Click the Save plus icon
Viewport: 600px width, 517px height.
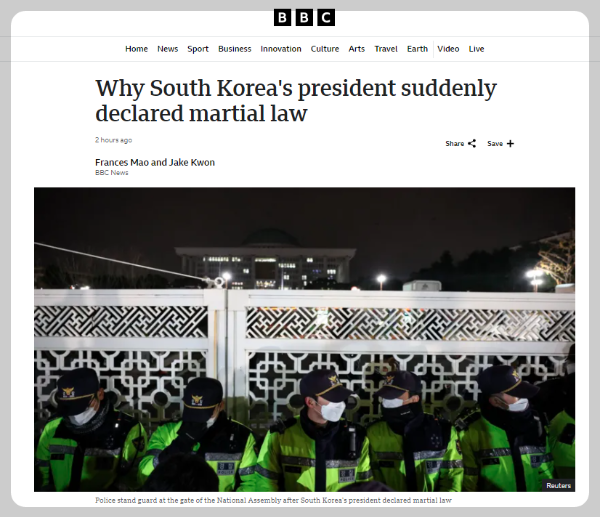coord(510,144)
